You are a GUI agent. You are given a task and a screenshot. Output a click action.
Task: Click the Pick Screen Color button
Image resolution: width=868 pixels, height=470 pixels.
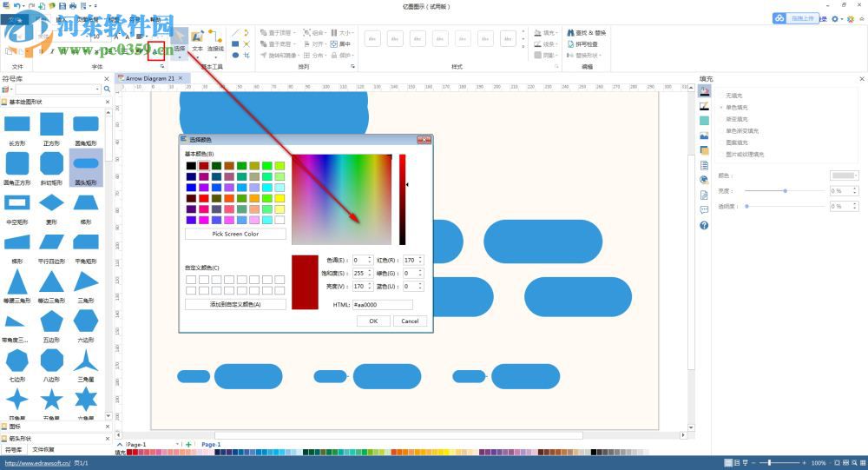(235, 234)
